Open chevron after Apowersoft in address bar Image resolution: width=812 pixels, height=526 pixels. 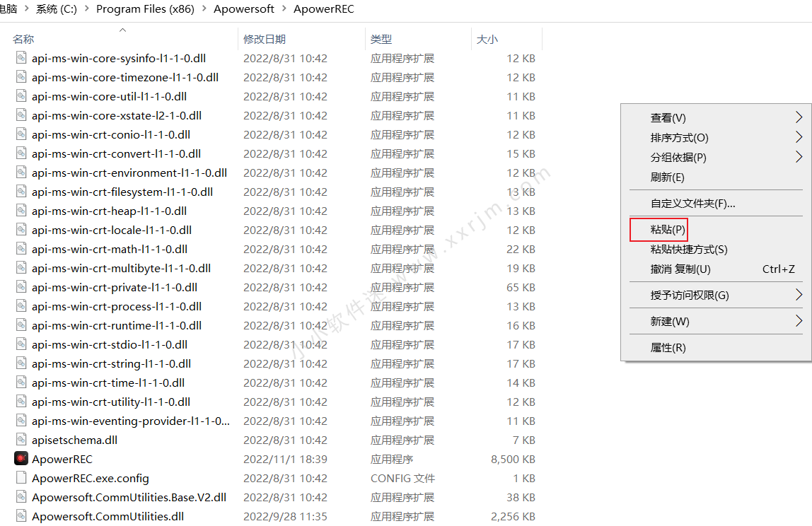tap(284, 8)
